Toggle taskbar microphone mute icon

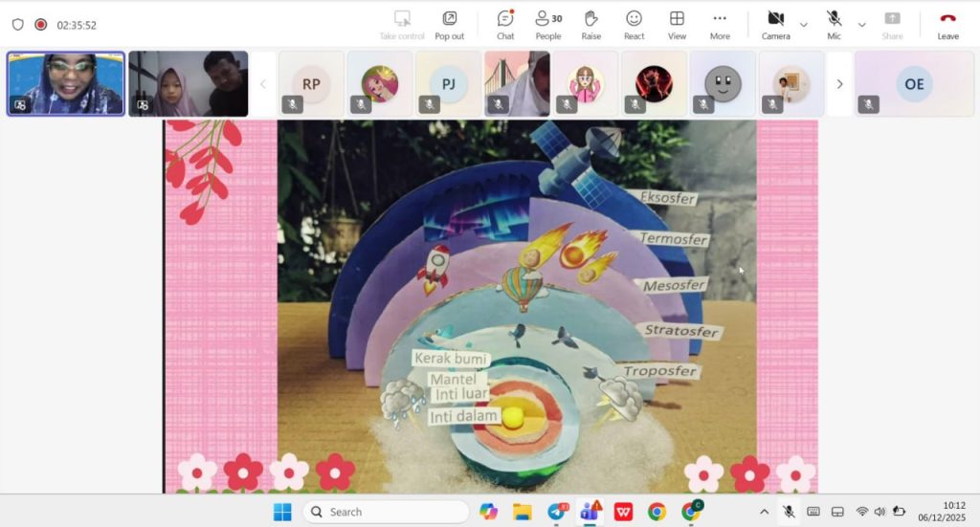[x=789, y=512]
